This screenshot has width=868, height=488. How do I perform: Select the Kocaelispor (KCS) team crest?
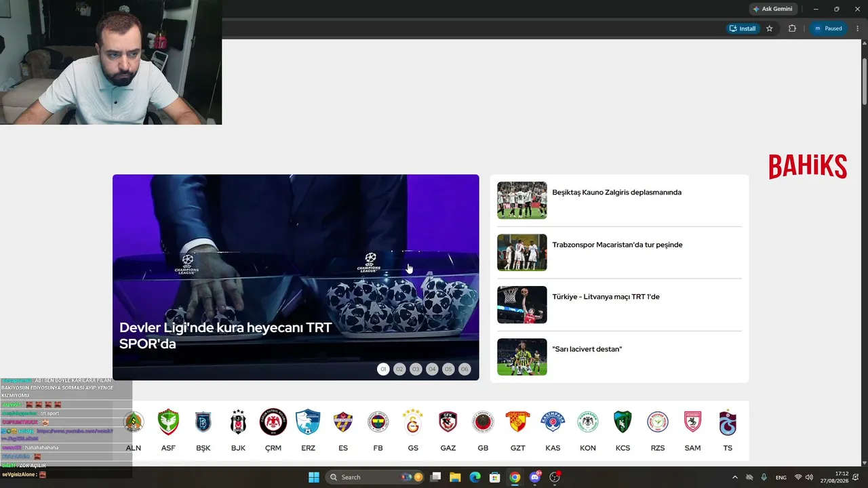tap(623, 422)
